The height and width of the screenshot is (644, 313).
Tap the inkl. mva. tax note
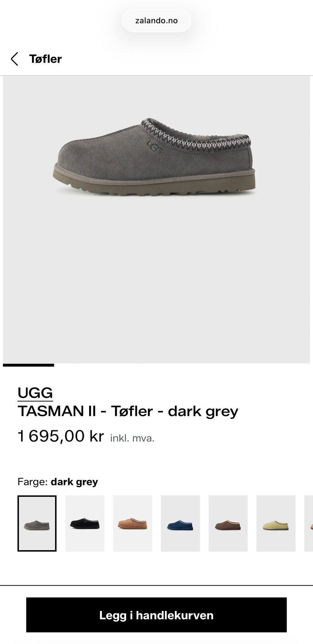(132, 438)
